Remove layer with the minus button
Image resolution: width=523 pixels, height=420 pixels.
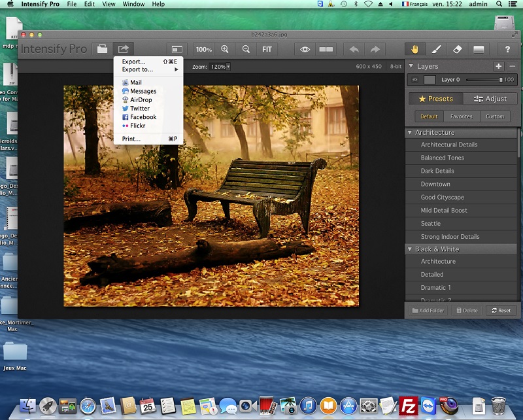point(513,66)
